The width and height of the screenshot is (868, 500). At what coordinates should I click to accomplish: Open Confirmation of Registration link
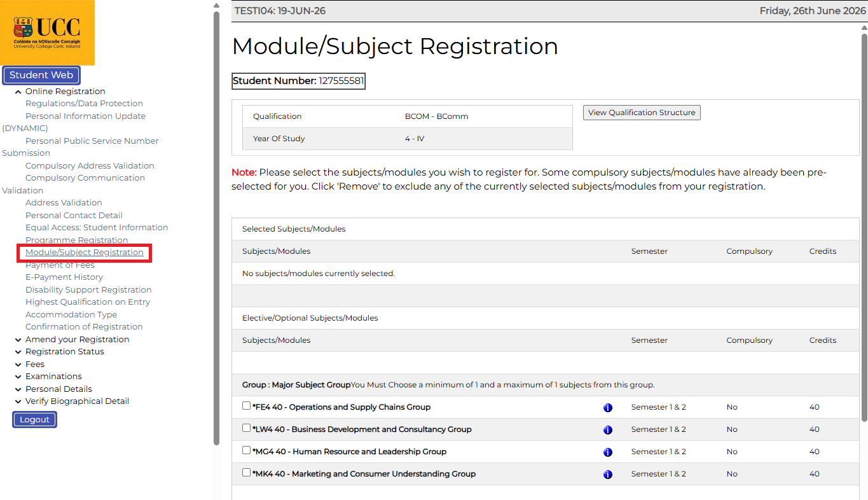click(84, 327)
